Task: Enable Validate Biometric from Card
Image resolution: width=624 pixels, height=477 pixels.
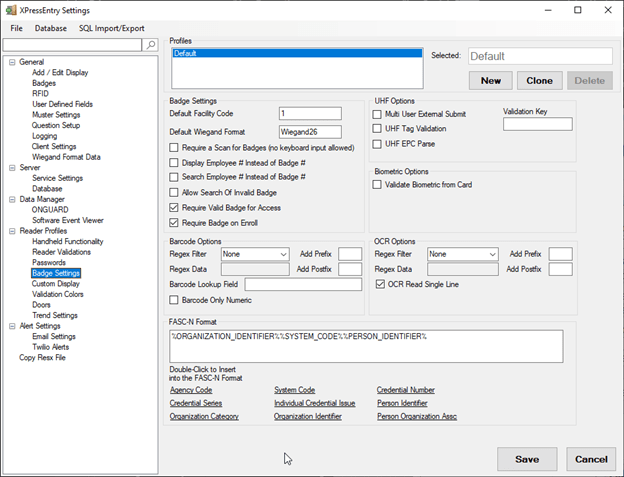Action: point(377,184)
